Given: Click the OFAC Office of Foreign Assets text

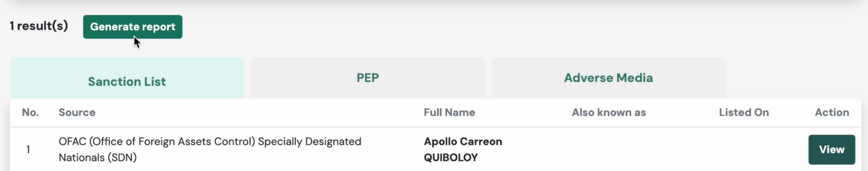Looking at the screenshot, I should 210,142.
